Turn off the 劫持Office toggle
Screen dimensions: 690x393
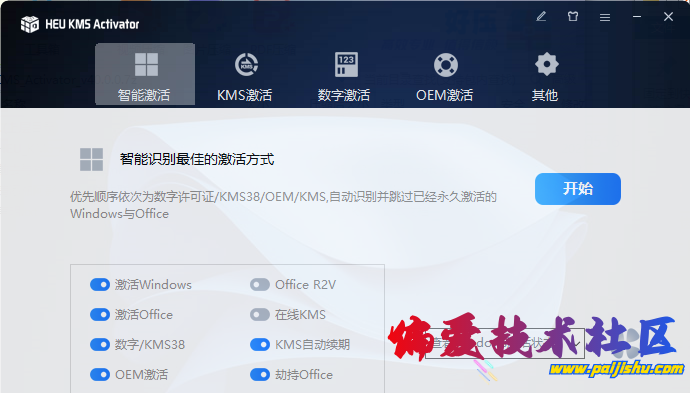point(260,375)
